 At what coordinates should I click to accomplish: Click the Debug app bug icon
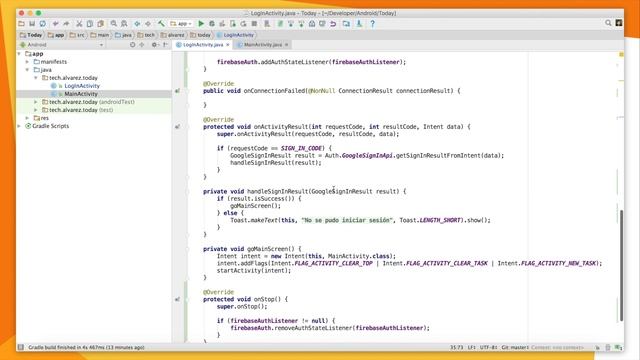pyautogui.click(x=211, y=24)
